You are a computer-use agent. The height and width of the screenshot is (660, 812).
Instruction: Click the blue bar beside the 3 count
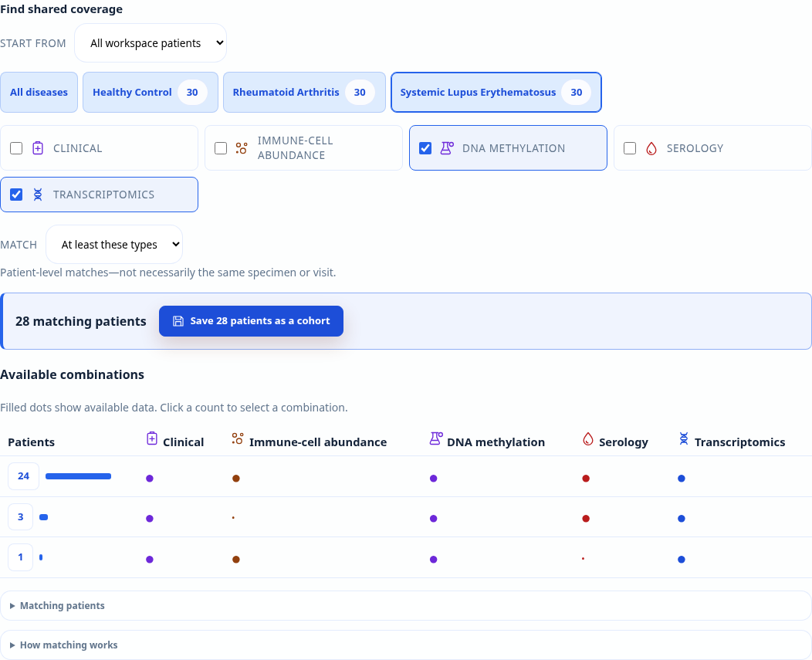click(43, 517)
